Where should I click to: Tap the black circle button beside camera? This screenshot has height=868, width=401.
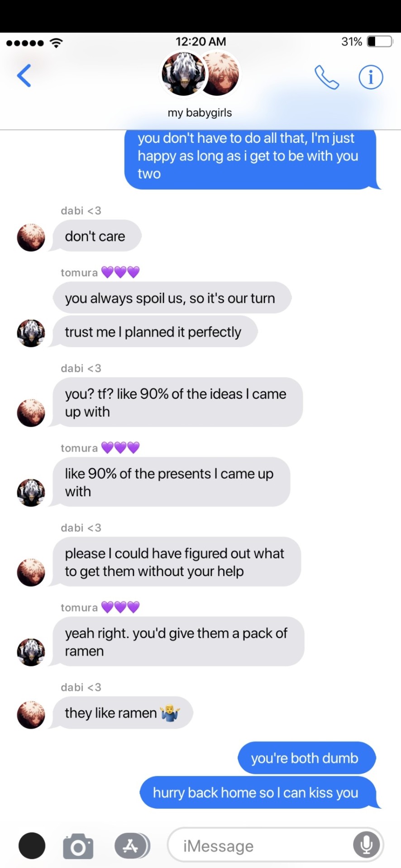point(32,846)
